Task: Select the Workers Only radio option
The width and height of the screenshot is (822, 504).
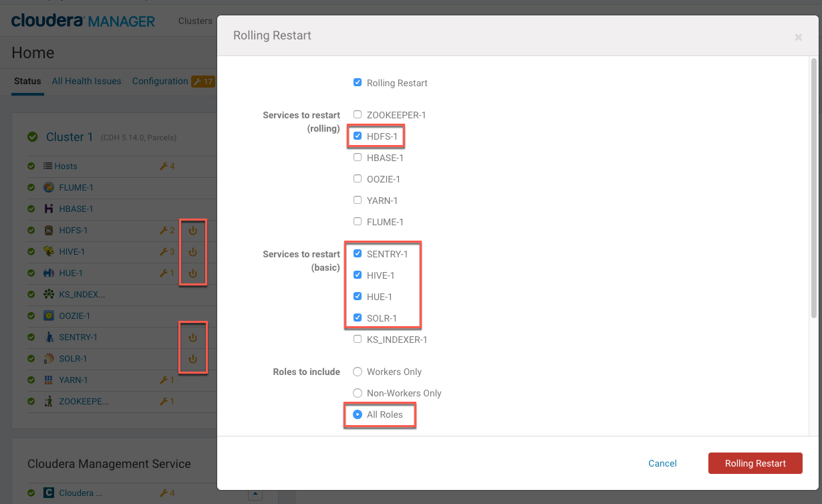Action: 358,372
